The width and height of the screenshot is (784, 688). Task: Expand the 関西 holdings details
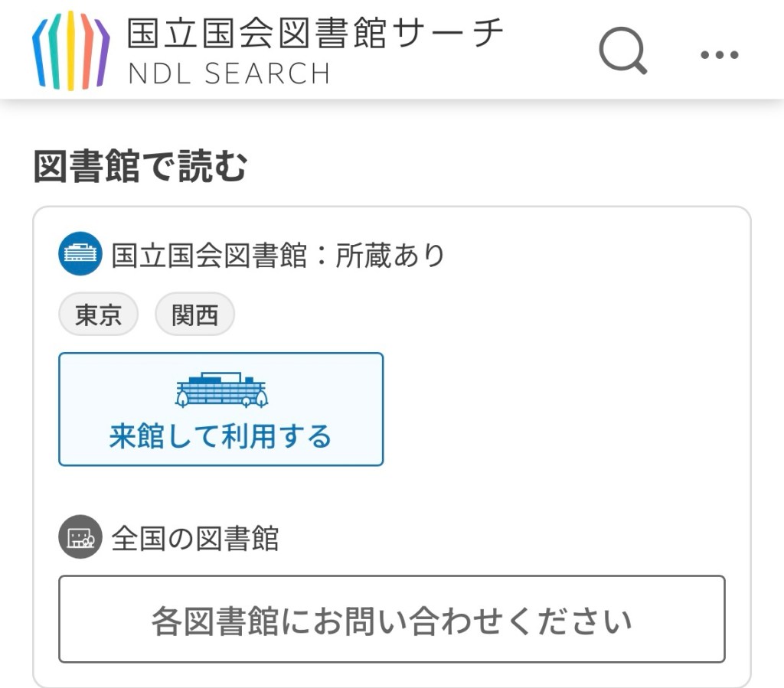[x=194, y=313]
